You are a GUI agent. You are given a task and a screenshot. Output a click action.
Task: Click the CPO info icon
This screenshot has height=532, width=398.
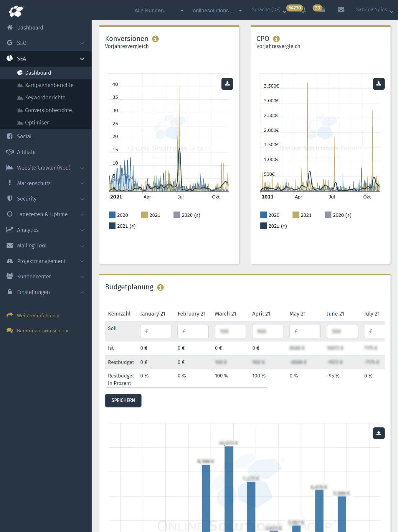(x=276, y=39)
